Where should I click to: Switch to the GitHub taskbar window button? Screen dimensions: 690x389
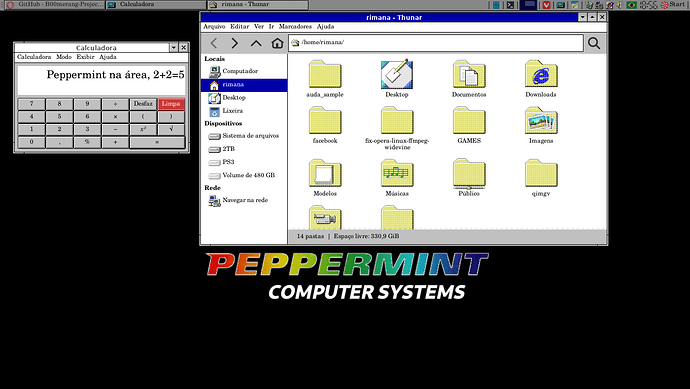(x=55, y=4)
